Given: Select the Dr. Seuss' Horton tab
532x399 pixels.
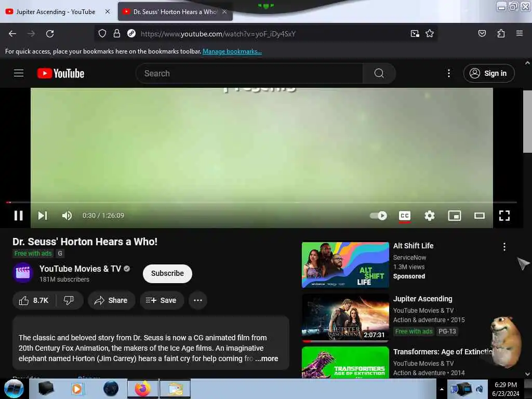Looking at the screenshot, I should (175, 12).
